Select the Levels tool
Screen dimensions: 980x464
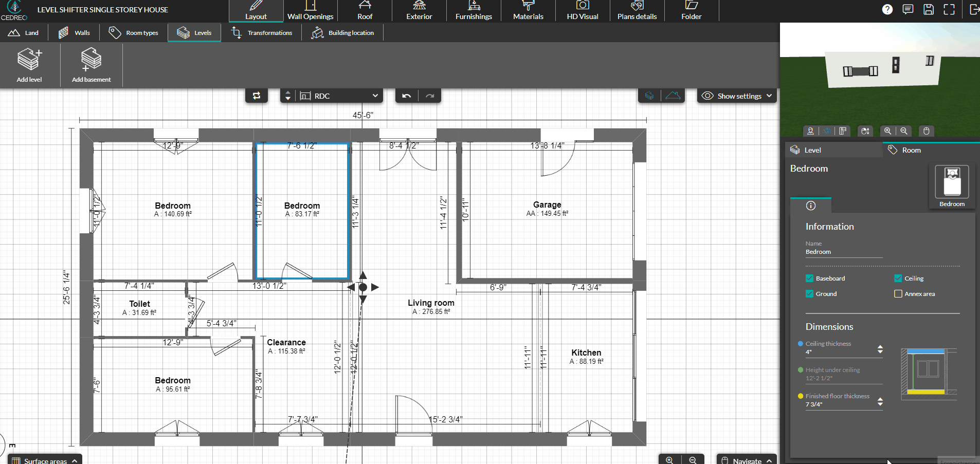click(x=194, y=32)
